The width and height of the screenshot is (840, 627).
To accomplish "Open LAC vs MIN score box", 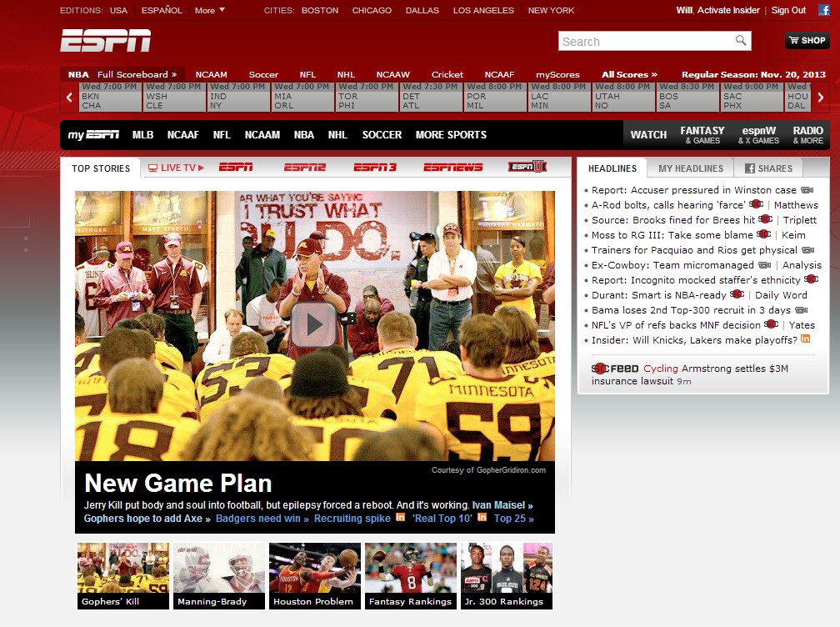I will [558, 97].
